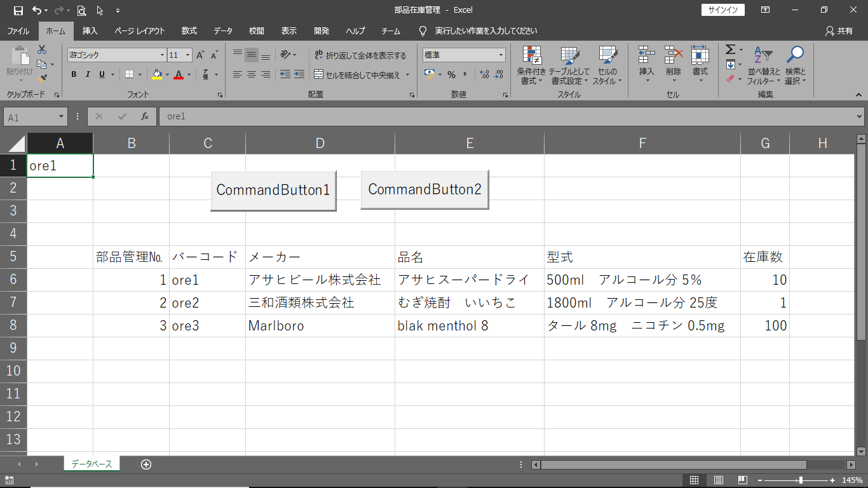868x488 pixels.
Task: Click the formula bar showing ore1
Action: point(507,117)
